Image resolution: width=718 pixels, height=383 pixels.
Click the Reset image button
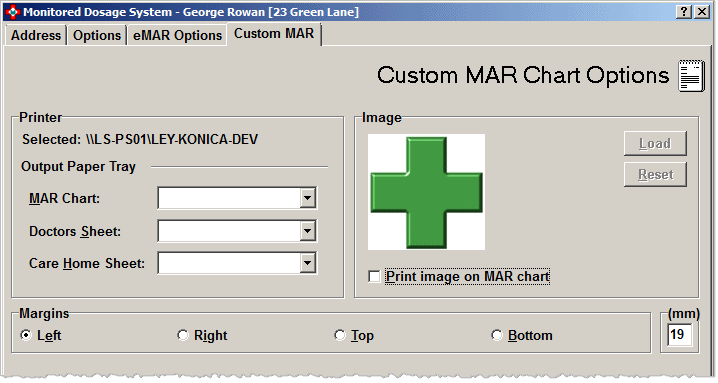click(655, 174)
